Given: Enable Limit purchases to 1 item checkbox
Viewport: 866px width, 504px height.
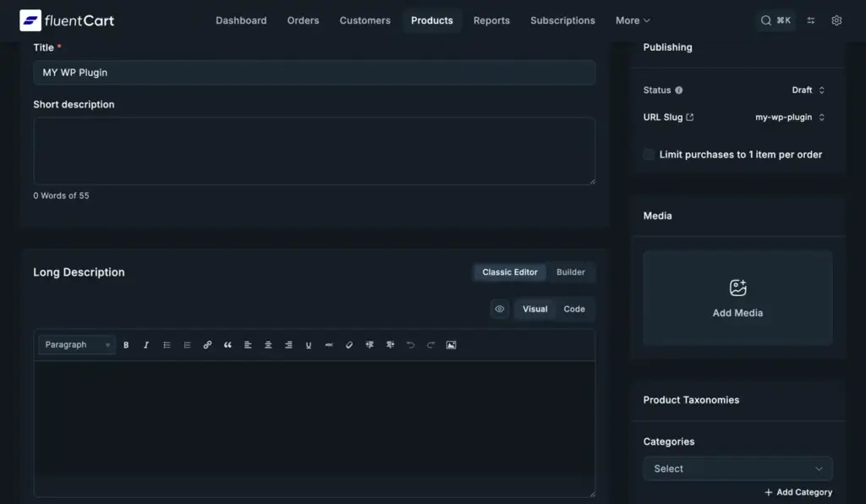Looking at the screenshot, I should tap(649, 155).
